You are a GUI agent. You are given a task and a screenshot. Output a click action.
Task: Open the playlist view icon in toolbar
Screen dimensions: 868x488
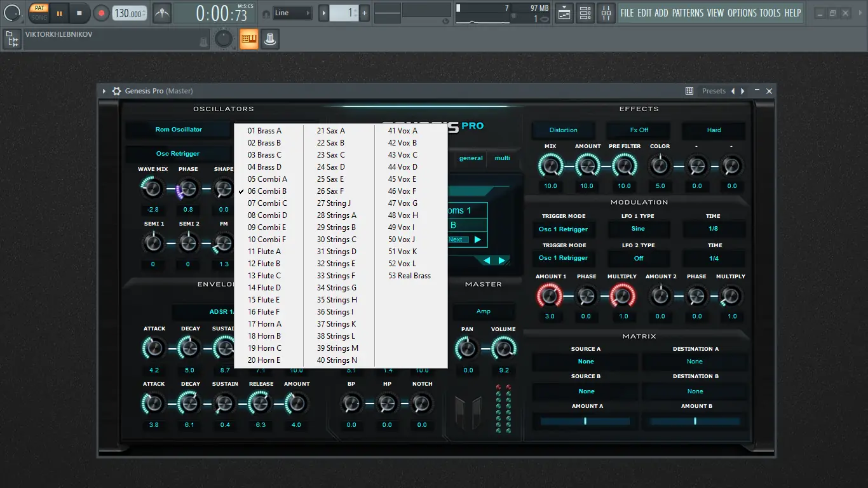(564, 13)
